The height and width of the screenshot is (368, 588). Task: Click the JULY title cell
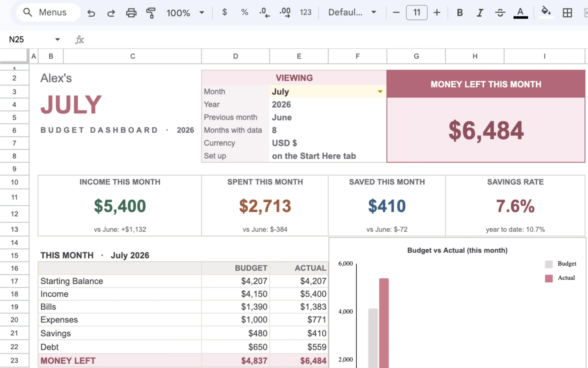click(x=71, y=105)
